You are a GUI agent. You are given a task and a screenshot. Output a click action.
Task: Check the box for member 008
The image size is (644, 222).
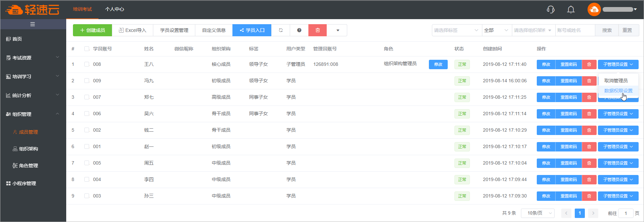click(87, 64)
